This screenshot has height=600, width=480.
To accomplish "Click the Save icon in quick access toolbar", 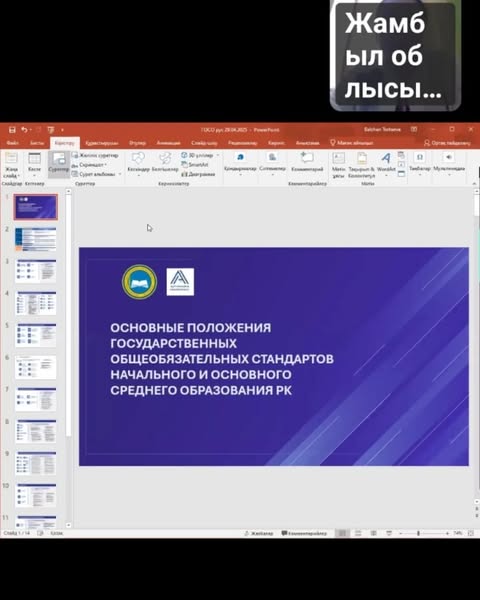I will tap(12, 130).
